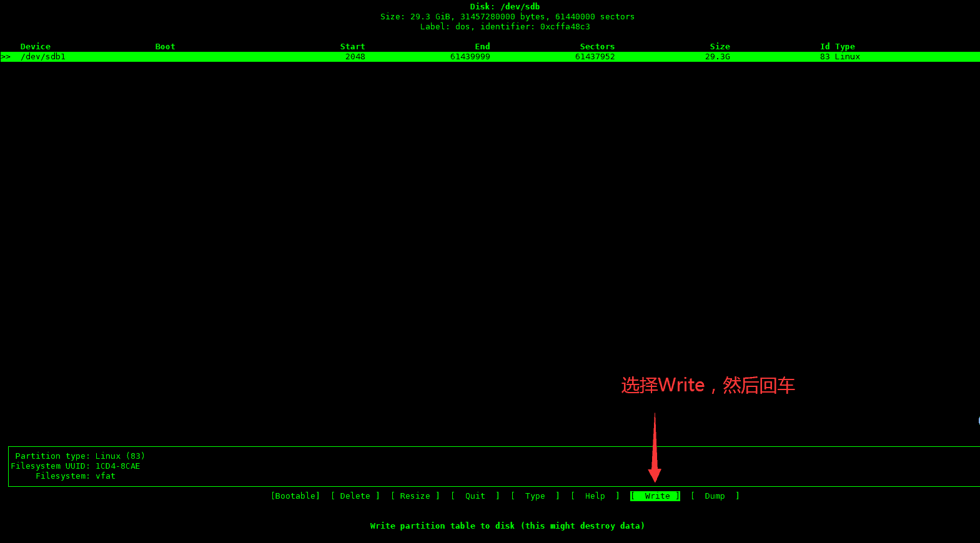The width and height of the screenshot is (980, 543).
Task: Open the Help menu option
Action: 595,496
